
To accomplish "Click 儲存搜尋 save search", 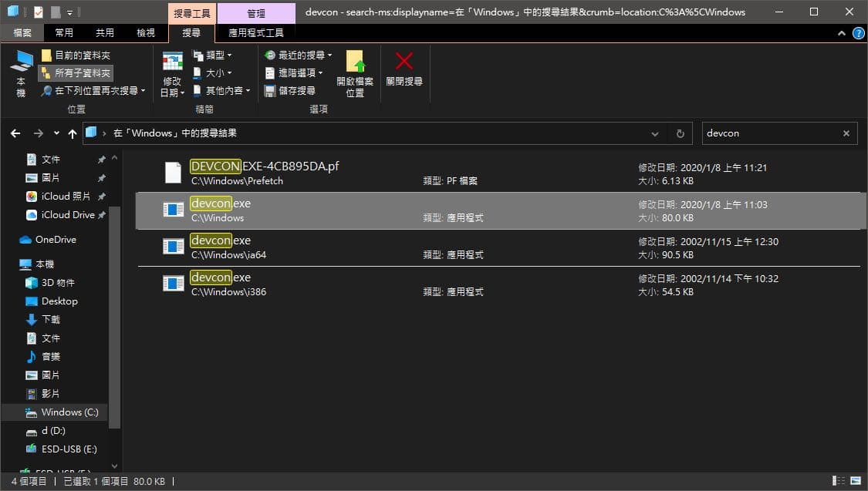I will [290, 91].
